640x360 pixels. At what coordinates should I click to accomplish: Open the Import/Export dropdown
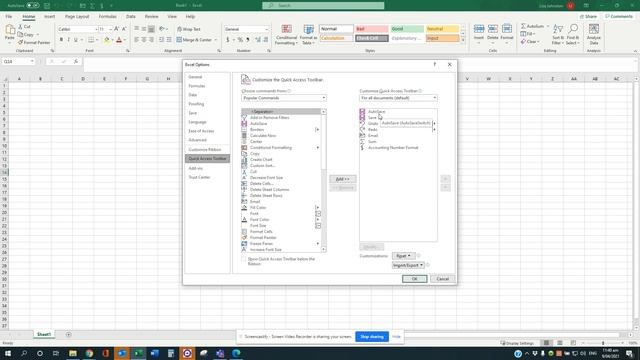408,265
